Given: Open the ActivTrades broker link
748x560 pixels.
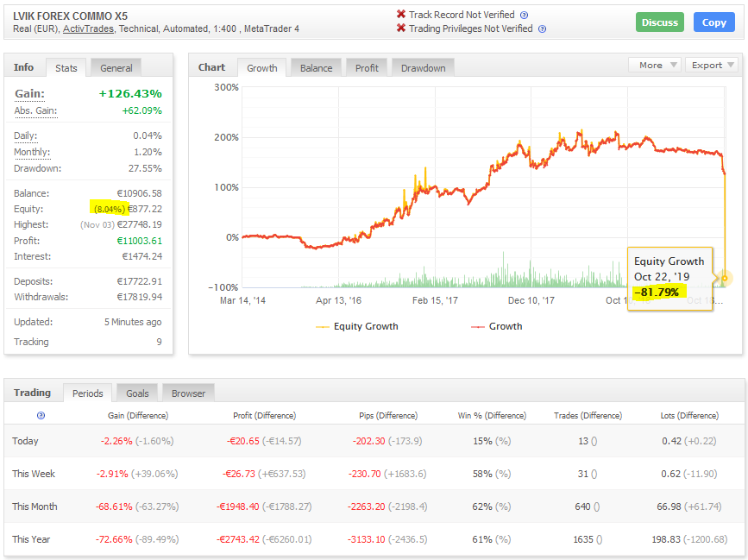Looking at the screenshot, I should click(x=88, y=28).
